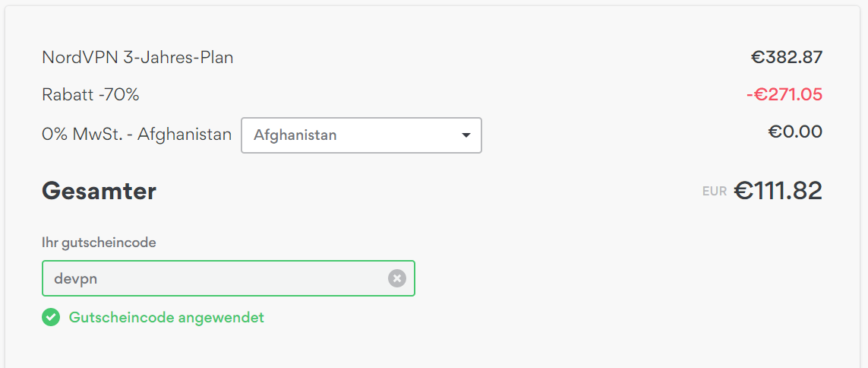The image size is (868, 368).
Task: Select the Afghanistan country combo box
Action: coord(361,135)
